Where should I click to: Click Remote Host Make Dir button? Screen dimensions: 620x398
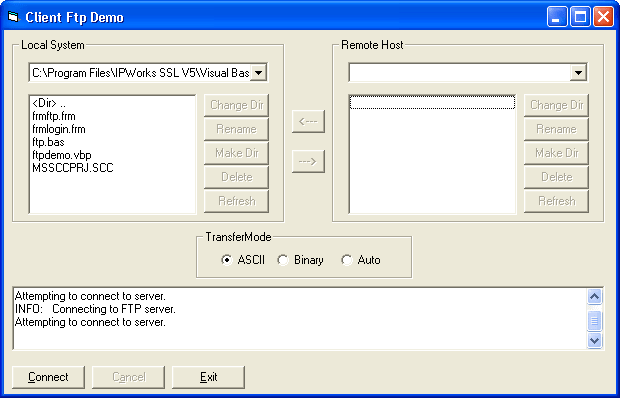(556, 153)
